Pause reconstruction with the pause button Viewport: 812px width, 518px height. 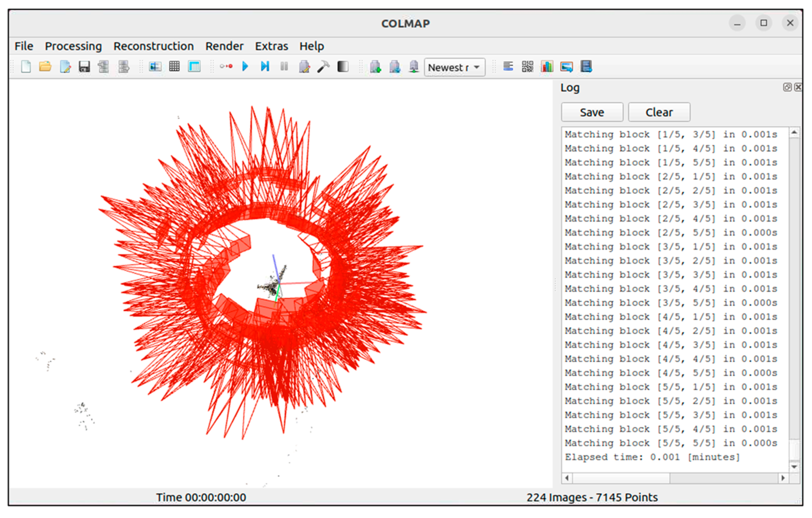[284, 66]
